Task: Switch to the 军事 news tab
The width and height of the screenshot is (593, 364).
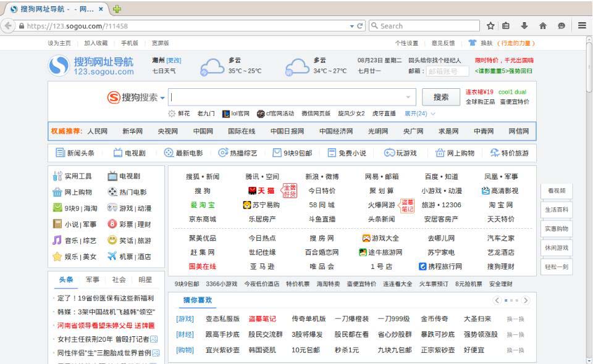Action: tap(92, 279)
